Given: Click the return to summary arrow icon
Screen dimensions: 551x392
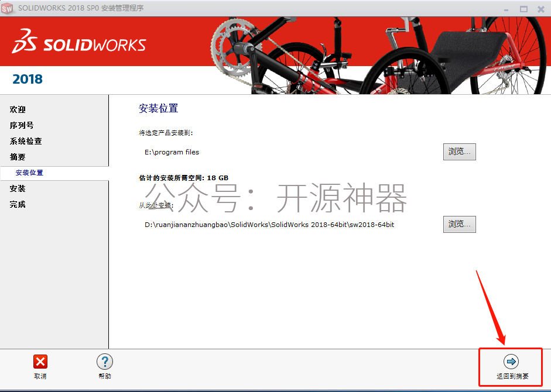Looking at the screenshot, I should 511,362.
